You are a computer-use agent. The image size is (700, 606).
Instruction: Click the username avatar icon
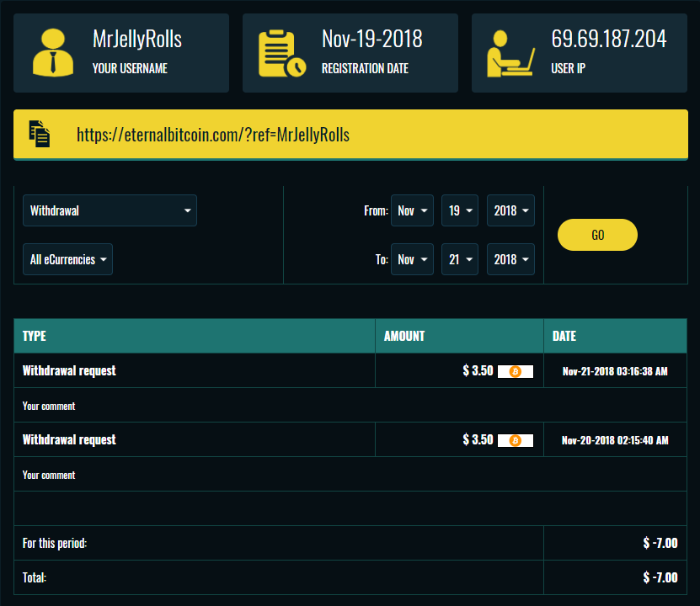[x=52, y=52]
